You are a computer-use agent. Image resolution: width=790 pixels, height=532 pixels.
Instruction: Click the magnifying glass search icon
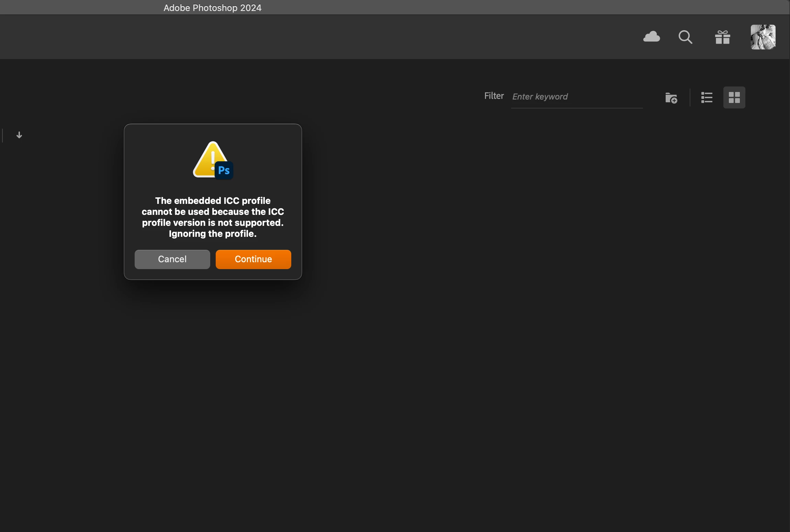(x=685, y=37)
